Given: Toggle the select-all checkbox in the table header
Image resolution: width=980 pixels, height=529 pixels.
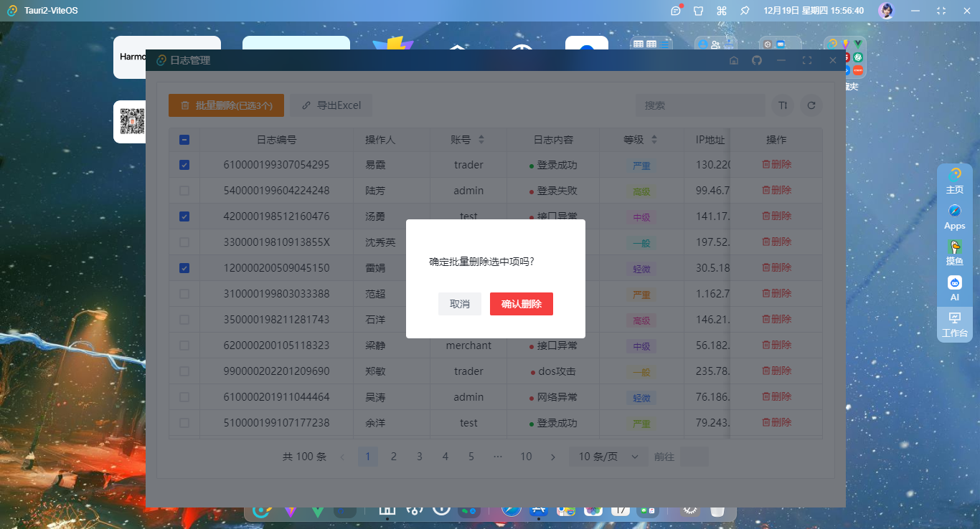Looking at the screenshot, I should 184,139.
